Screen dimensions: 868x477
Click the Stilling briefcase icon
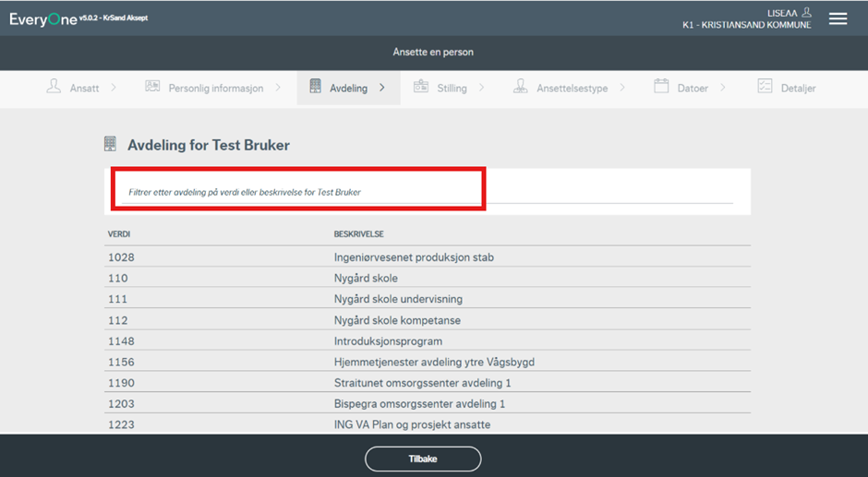421,88
